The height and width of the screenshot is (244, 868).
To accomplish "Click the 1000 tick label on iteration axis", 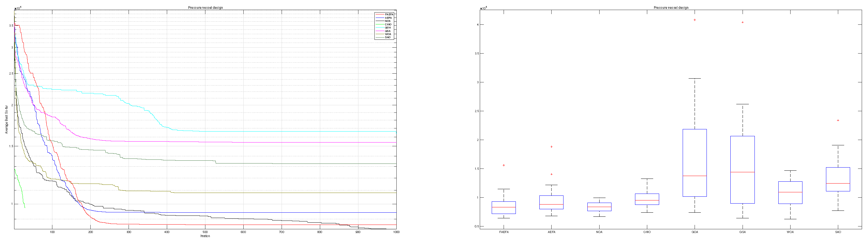I will pos(396,232).
